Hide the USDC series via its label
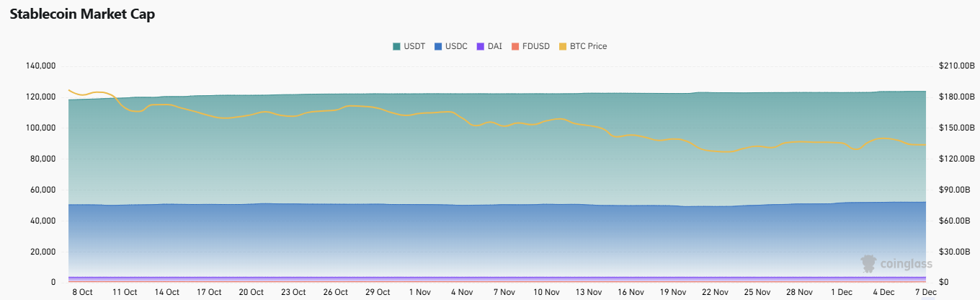Screen dimensions: 980x300 [x=456, y=46]
